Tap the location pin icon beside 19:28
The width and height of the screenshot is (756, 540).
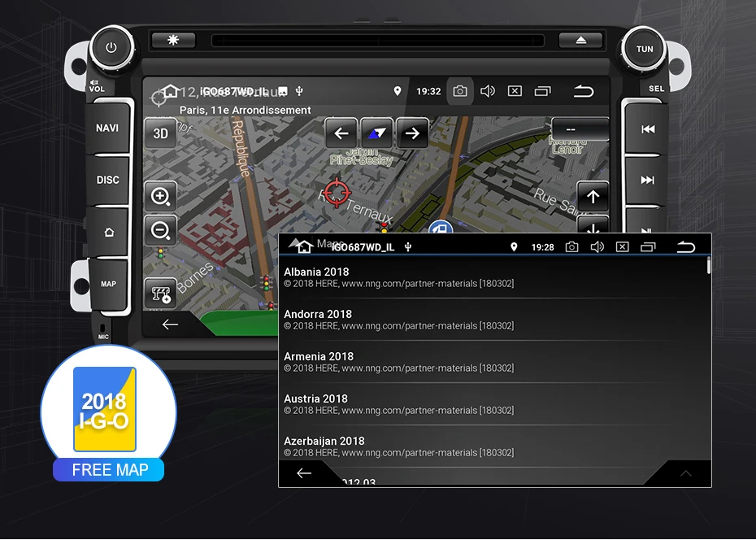click(514, 247)
